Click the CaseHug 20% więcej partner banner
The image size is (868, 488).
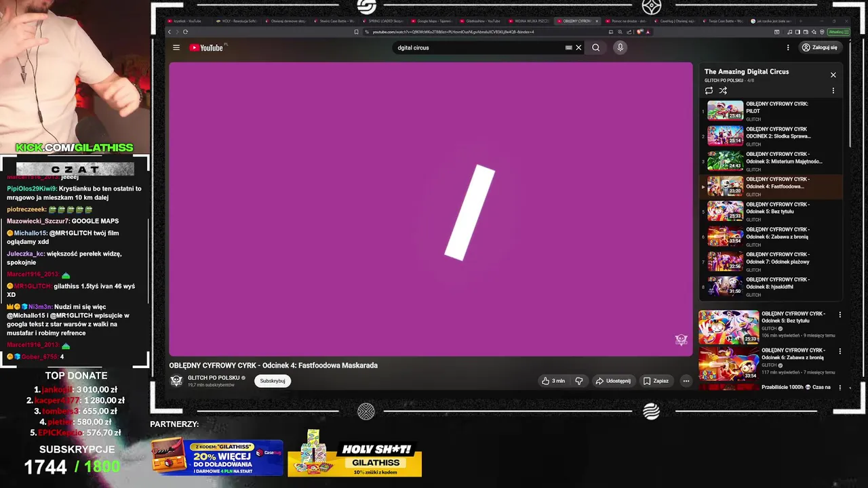[x=217, y=457]
